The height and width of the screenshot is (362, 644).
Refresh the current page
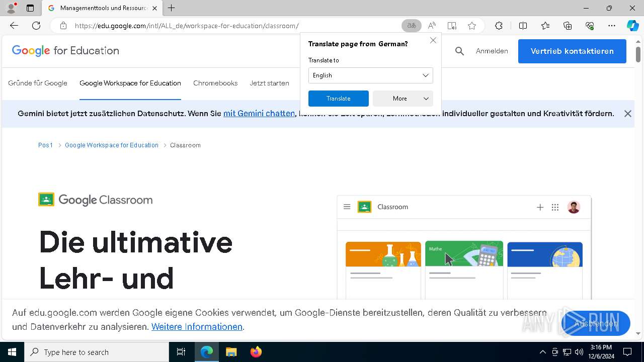[36, 26]
